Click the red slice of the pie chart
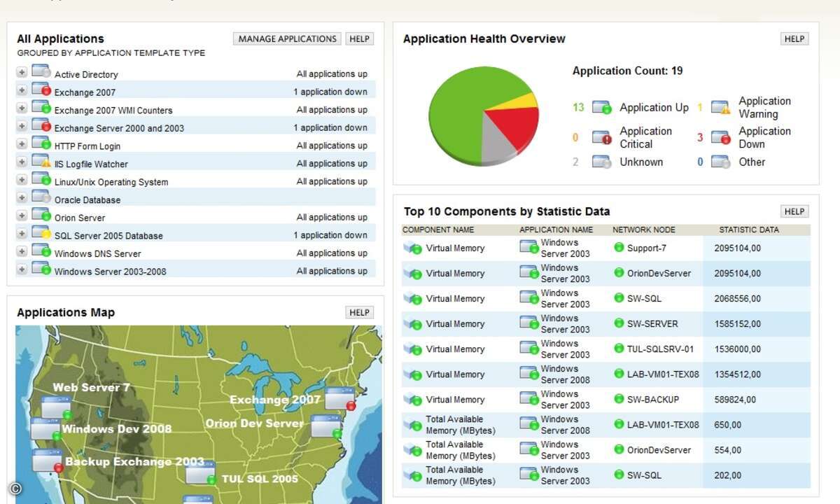Viewport: 840px width, 504px height. click(514, 126)
